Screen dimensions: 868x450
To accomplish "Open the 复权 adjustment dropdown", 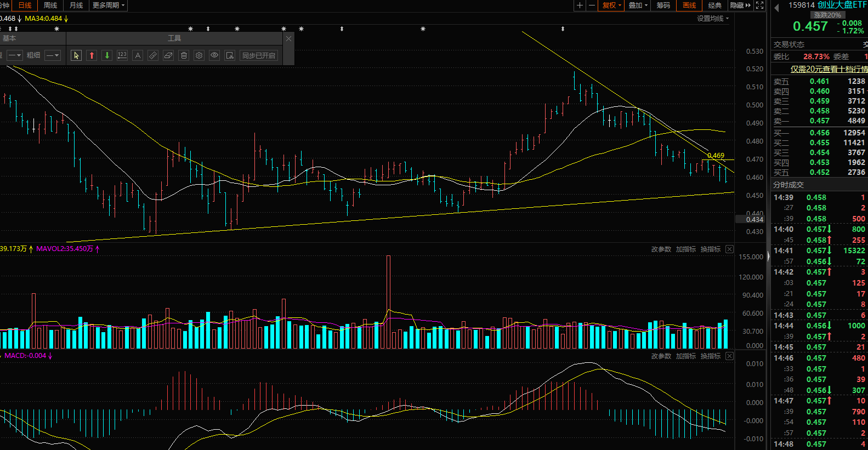I will click(x=611, y=5).
